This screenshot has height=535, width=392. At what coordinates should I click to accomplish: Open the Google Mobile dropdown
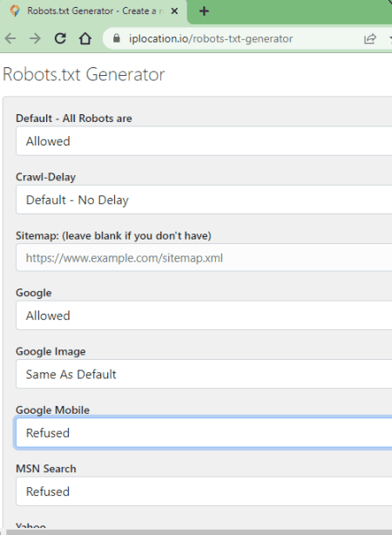click(x=204, y=433)
